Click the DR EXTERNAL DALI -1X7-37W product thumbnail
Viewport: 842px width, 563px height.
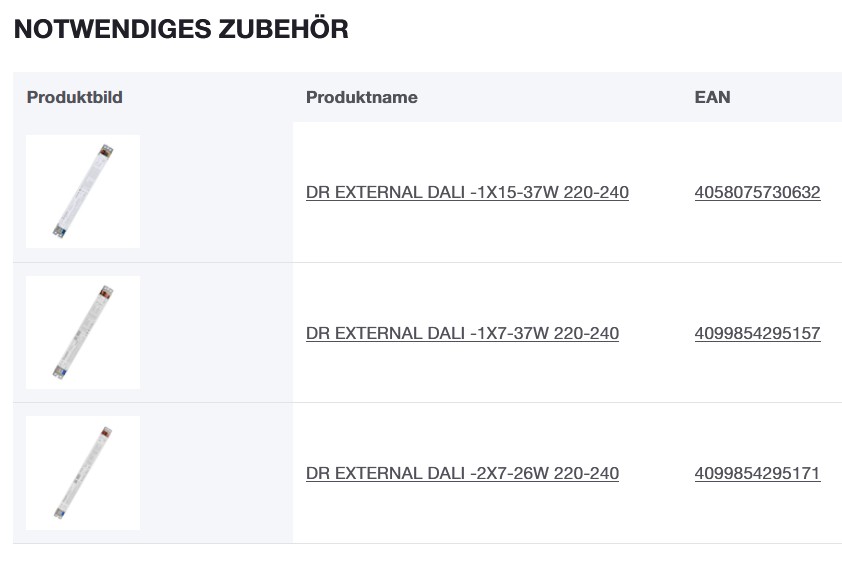(x=83, y=333)
